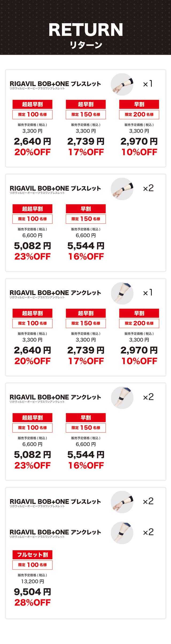Image resolution: width=171 pixels, height=644 pixels.
Task: Click bracelet photo in the full set card
Action: [122, 502]
